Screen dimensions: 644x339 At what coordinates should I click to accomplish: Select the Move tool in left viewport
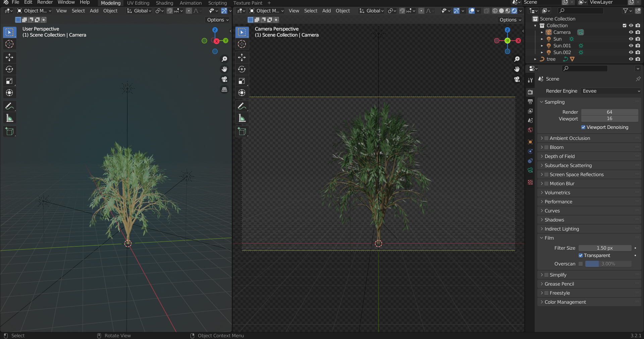pos(9,57)
